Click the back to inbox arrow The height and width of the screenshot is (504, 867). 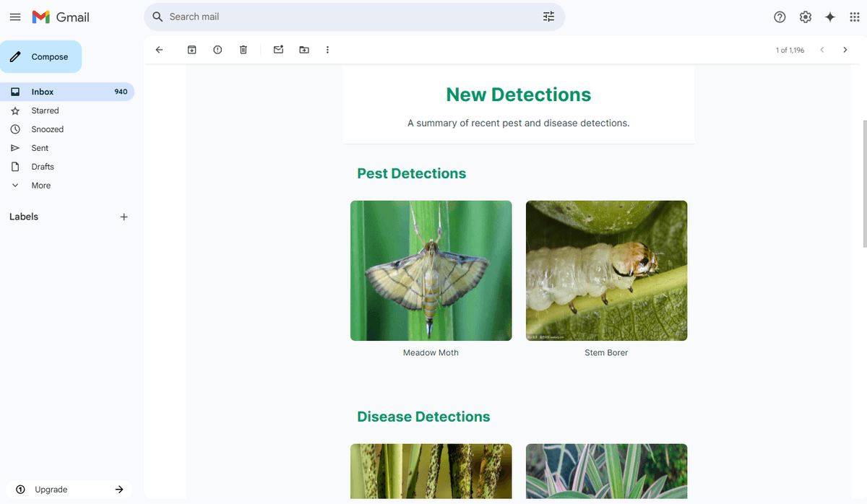(x=160, y=50)
